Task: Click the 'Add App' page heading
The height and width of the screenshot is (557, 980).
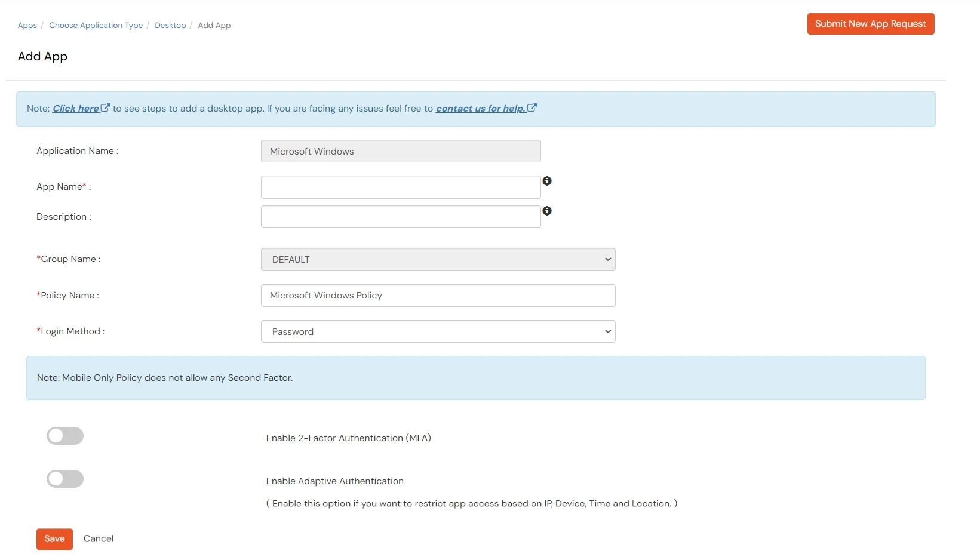Action: point(42,56)
